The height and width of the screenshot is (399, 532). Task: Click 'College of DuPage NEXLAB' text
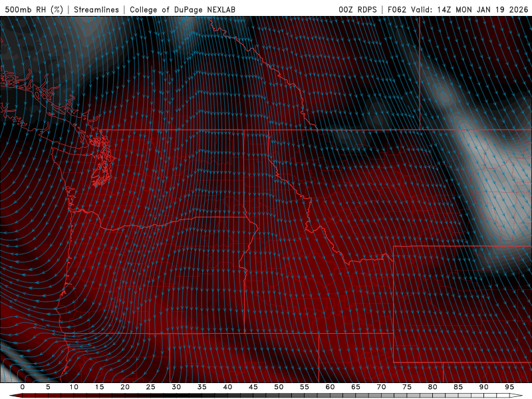(x=182, y=9)
